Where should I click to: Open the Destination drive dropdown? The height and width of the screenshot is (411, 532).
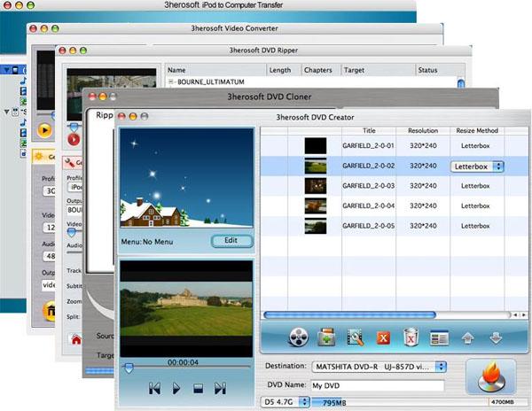click(379, 367)
